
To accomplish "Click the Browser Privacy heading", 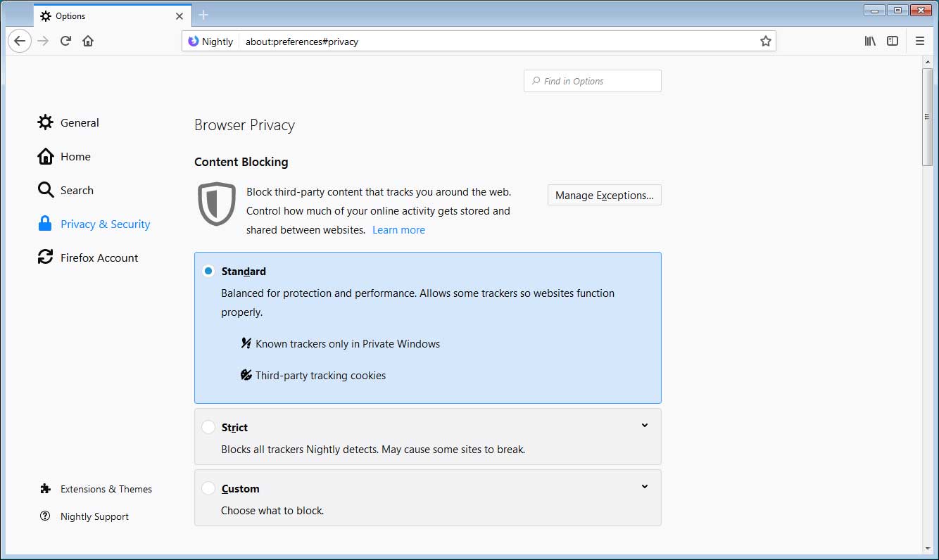I will point(244,125).
